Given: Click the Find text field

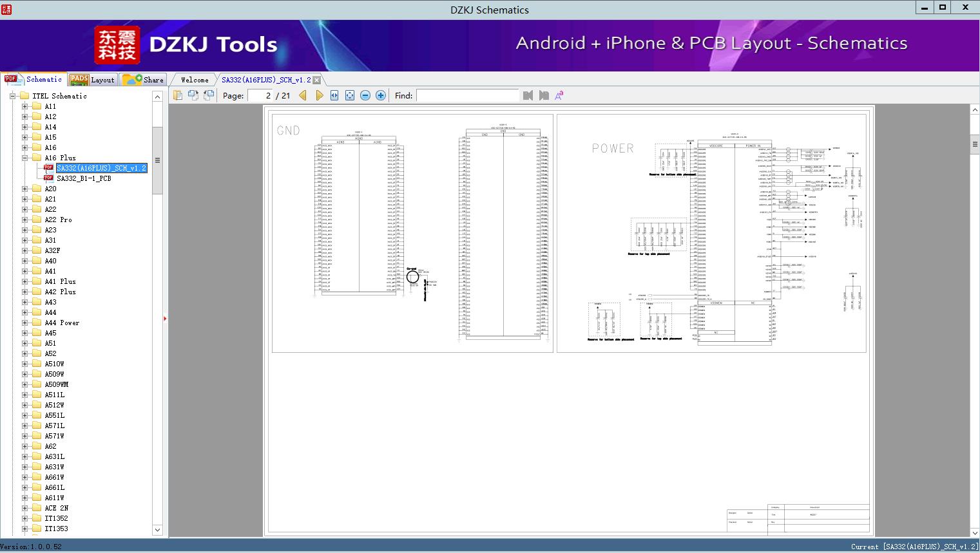Looking at the screenshot, I should click(467, 95).
